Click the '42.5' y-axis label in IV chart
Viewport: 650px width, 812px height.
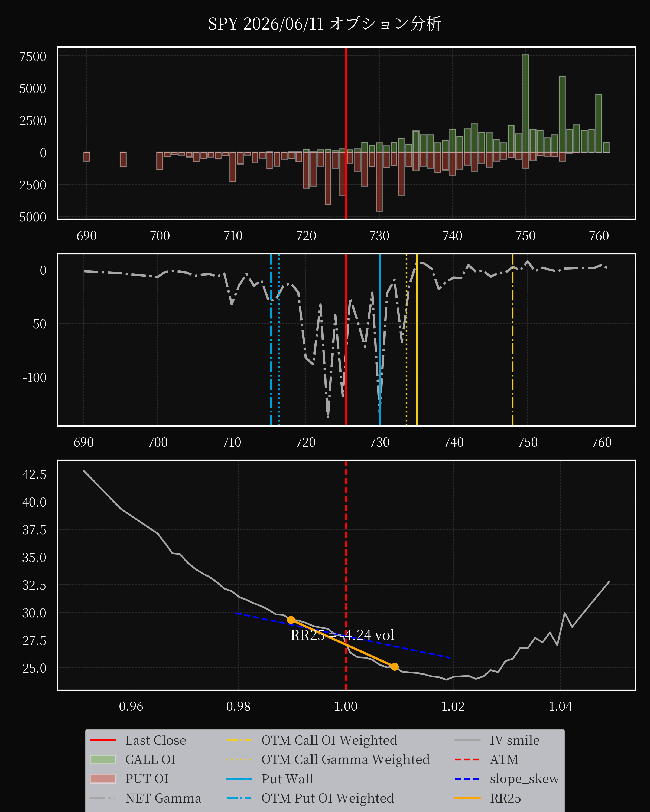34,474
